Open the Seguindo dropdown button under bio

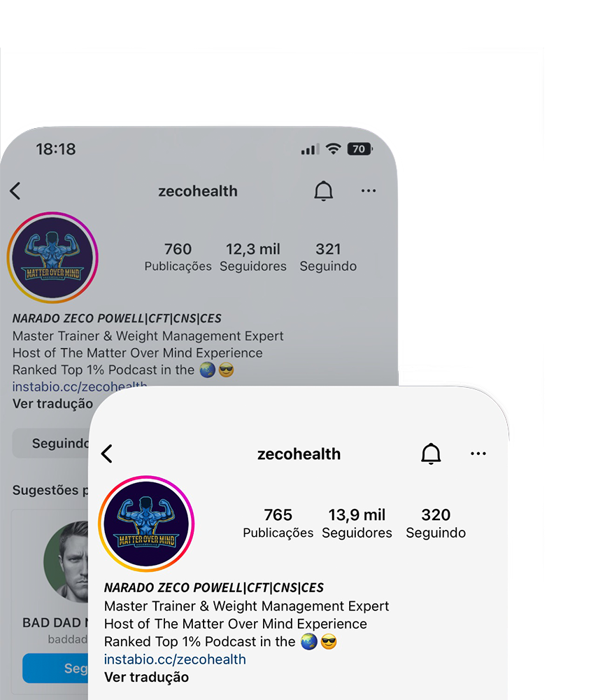pos(50,443)
